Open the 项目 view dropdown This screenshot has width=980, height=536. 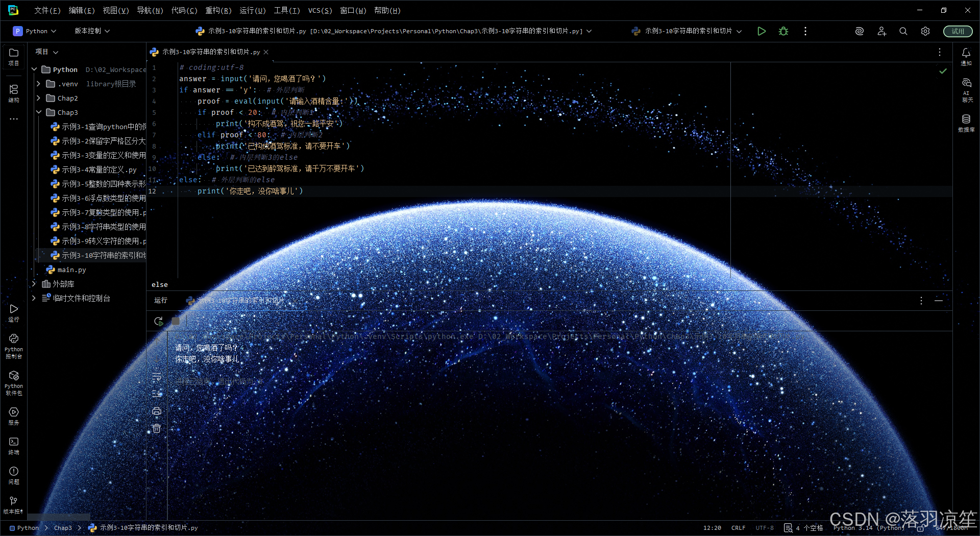pos(47,52)
